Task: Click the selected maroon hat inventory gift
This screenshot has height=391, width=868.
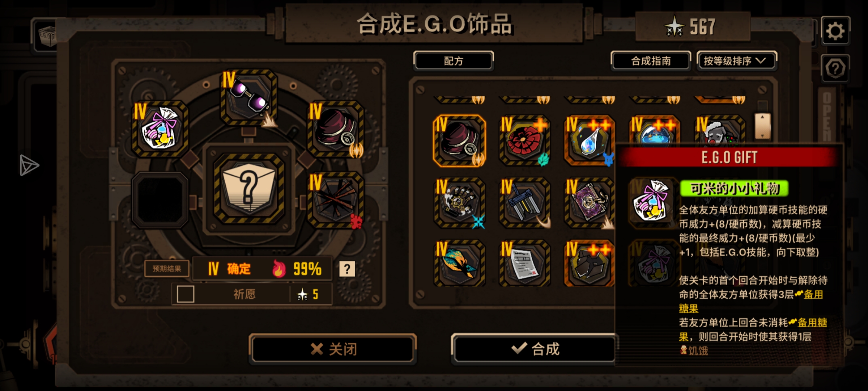Action: pos(459,140)
